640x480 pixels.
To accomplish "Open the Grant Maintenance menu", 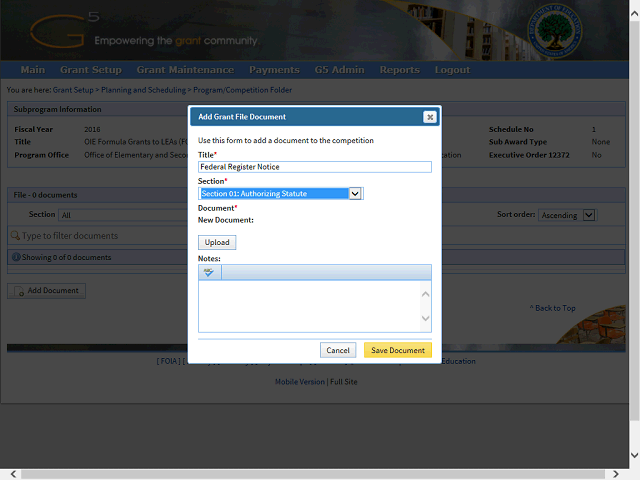I will point(185,70).
